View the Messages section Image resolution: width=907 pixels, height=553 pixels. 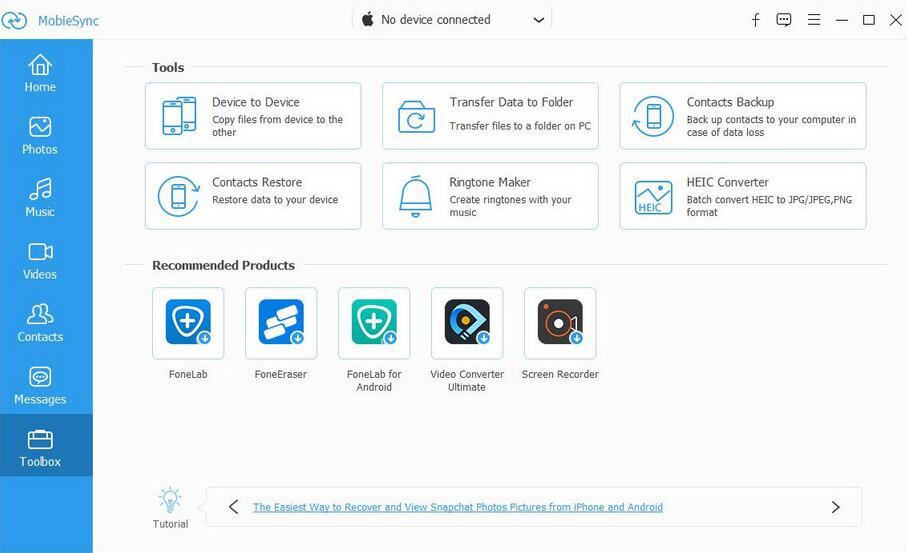40,386
